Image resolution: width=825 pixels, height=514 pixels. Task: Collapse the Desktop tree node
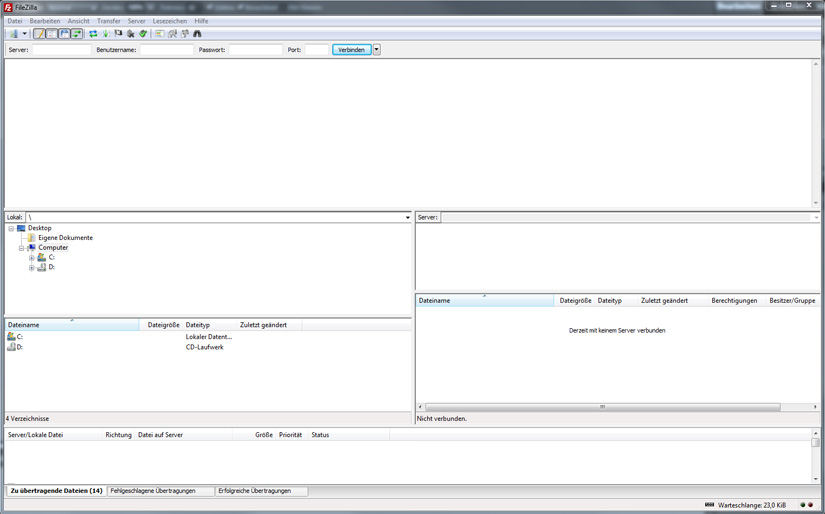[11, 228]
